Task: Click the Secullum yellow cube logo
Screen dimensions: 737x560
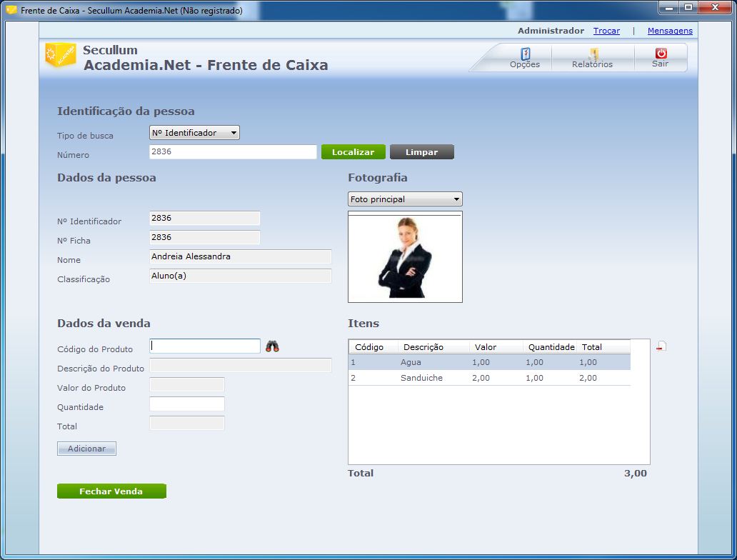Action: 60,54
